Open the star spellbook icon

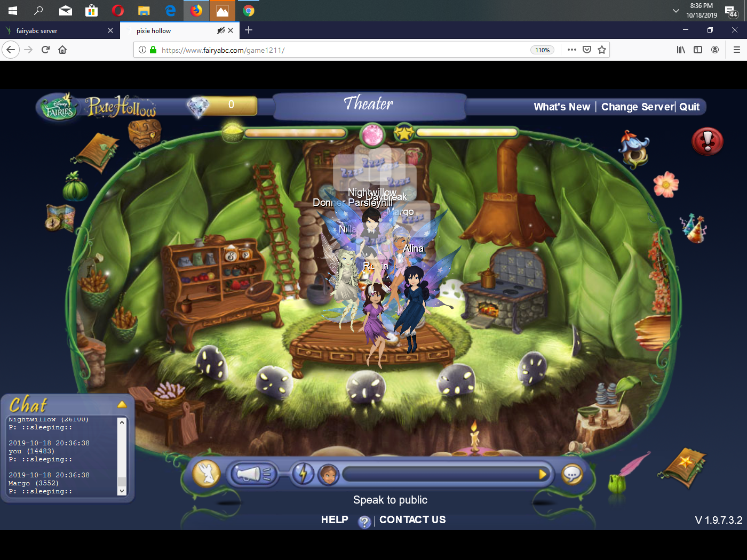[684, 467]
